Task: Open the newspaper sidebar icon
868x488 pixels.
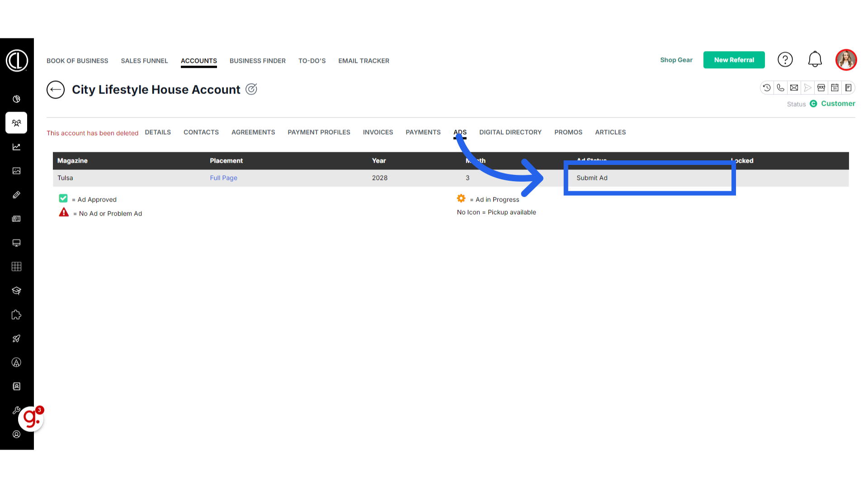Action: [16, 219]
